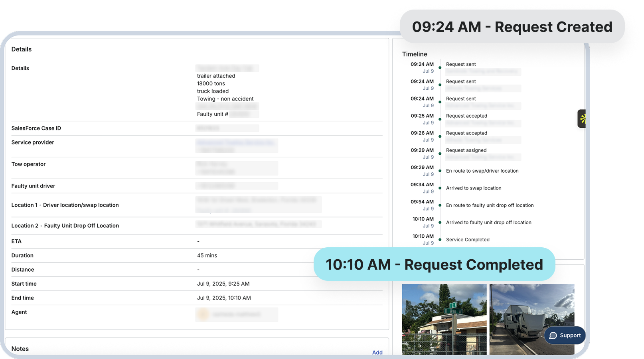Click the '45 mins' duration value
Viewport: 644px width, 359px height.
(207, 256)
